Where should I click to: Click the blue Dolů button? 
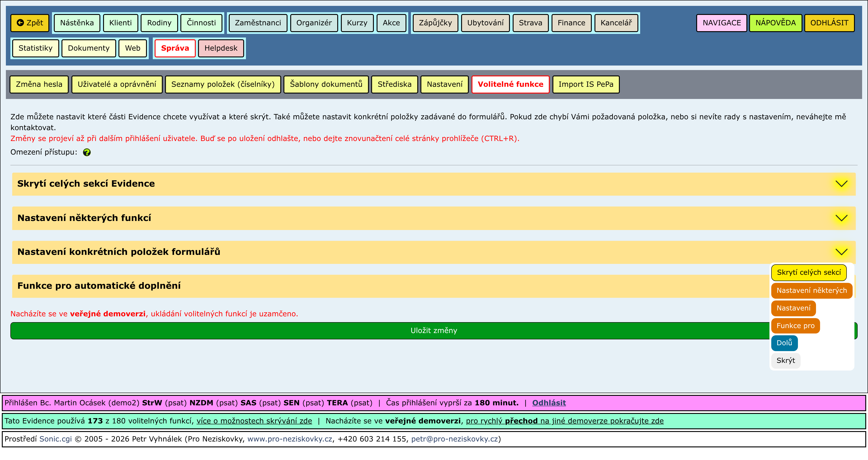(x=784, y=343)
